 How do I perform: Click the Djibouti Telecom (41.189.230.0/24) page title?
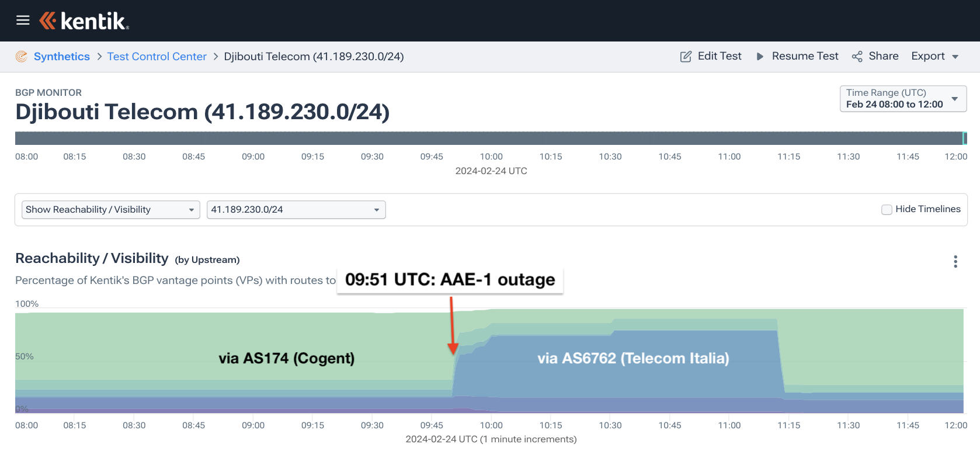(x=202, y=112)
